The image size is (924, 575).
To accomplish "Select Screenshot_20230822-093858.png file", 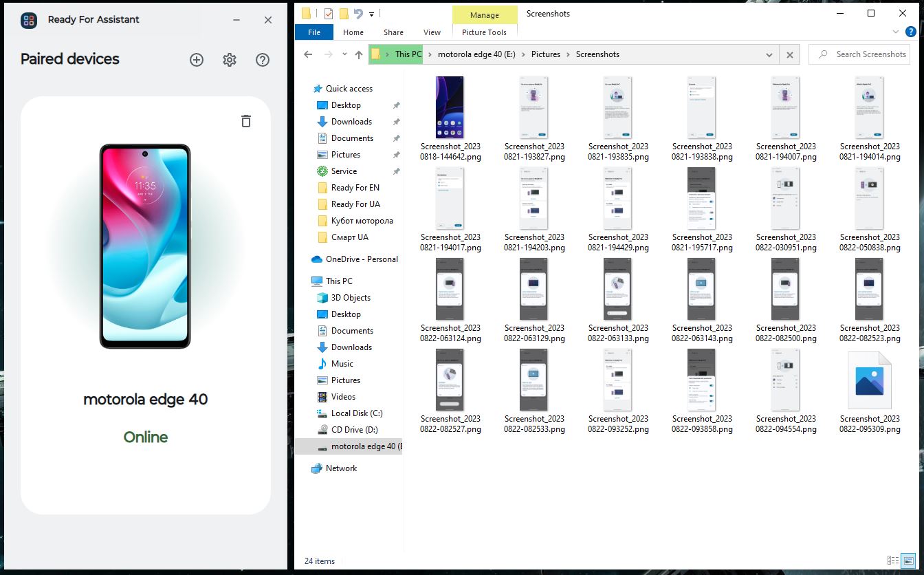I will 702,391.
